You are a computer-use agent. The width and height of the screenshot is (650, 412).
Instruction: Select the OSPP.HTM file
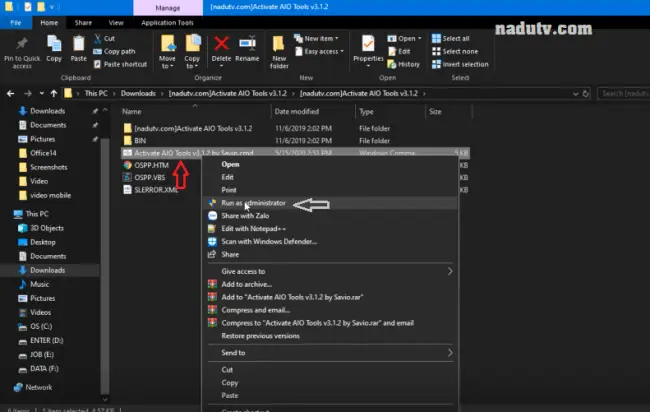151,165
